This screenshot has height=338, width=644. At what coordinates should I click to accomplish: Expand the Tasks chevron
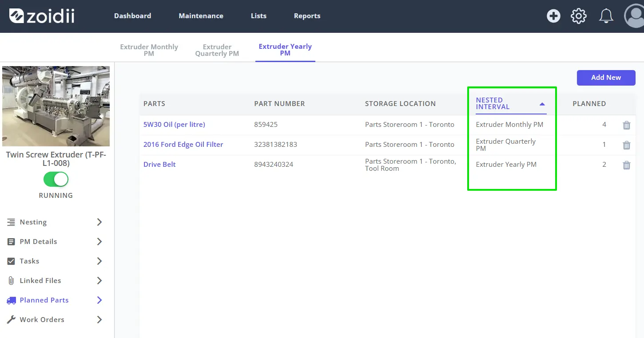click(99, 261)
